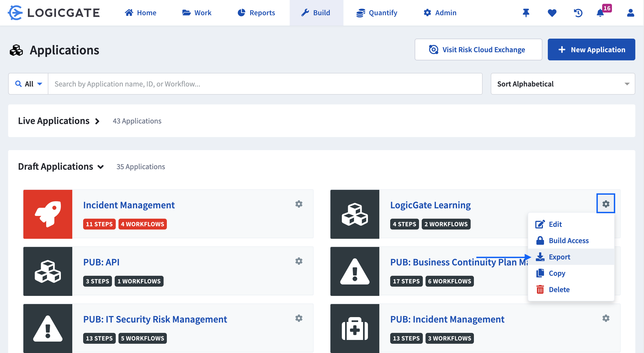Open recent history clock icon
Viewport: 644px width, 353px height.
tap(578, 13)
